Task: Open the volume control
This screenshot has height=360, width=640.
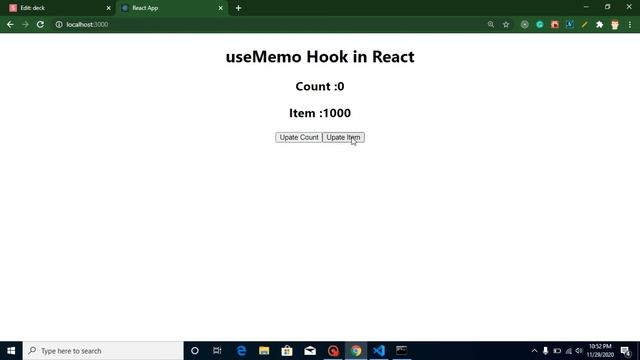Action: click(x=579, y=351)
